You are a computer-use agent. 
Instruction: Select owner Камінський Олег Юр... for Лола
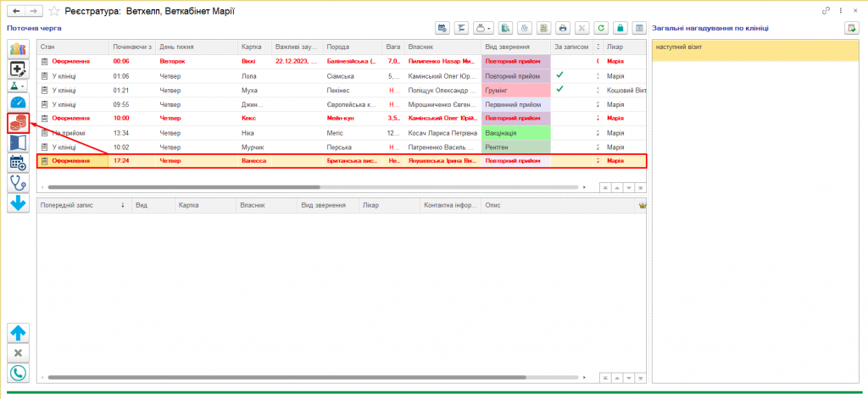coord(442,75)
